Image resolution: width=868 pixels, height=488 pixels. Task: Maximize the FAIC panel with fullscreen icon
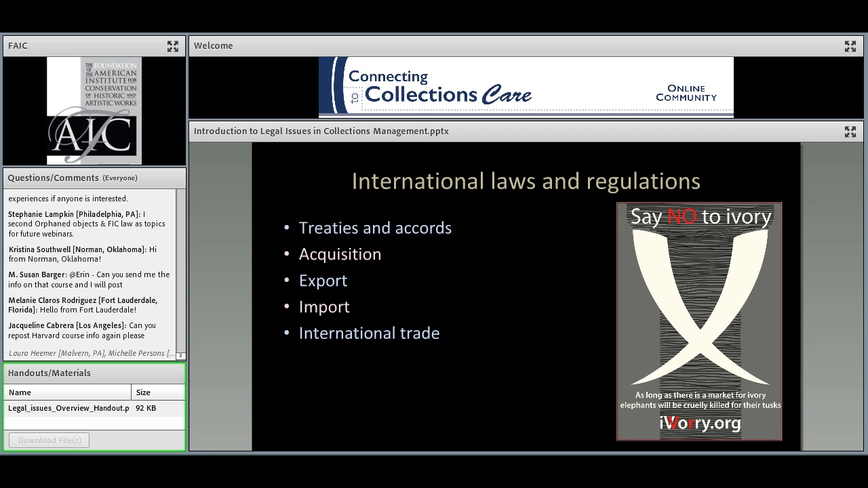[x=173, y=46]
